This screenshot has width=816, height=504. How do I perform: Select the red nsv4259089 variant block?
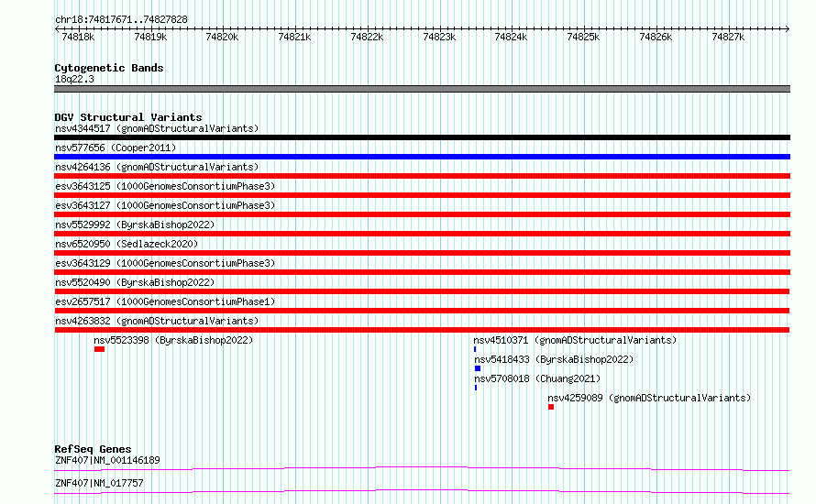(x=551, y=407)
